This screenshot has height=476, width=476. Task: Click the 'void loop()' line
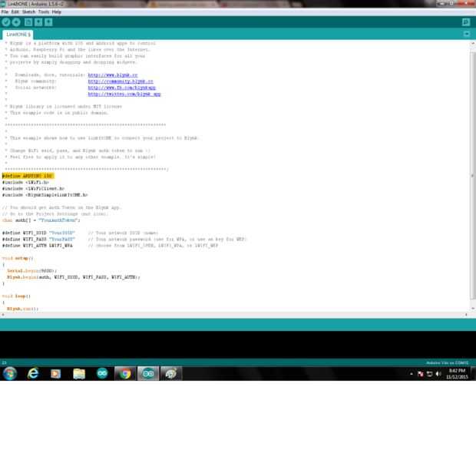16,296
